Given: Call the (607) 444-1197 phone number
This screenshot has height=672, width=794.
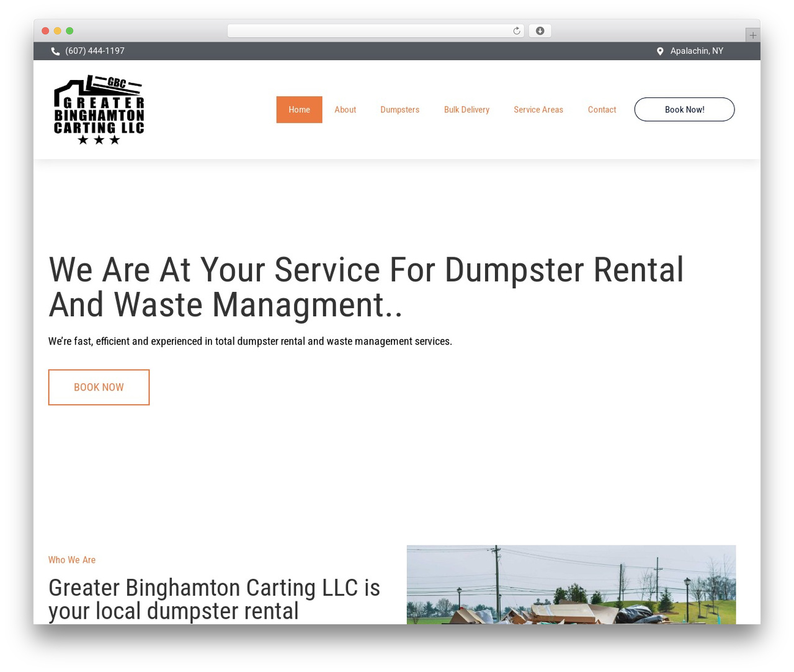Looking at the screenshot, I should click(x=95, y=51).
